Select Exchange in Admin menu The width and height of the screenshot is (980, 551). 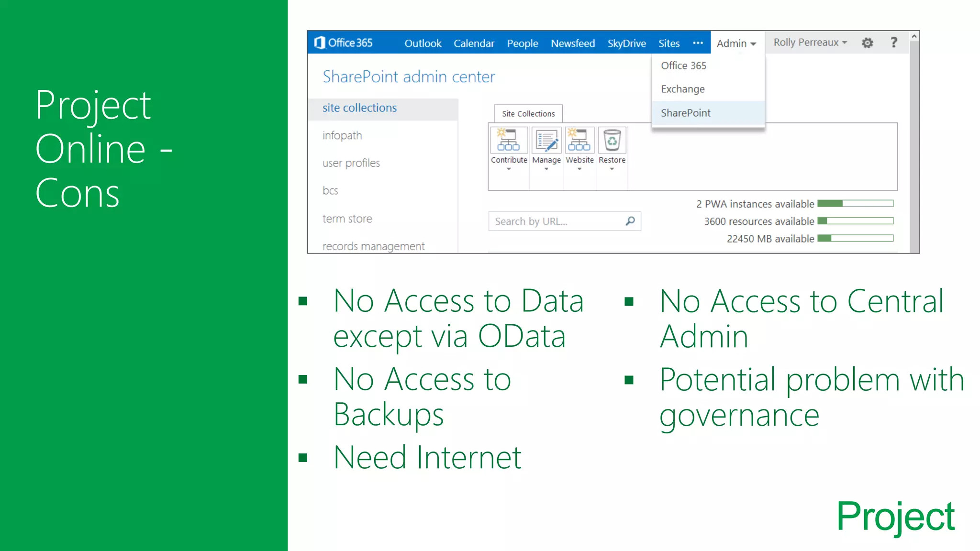click(708, 89)
